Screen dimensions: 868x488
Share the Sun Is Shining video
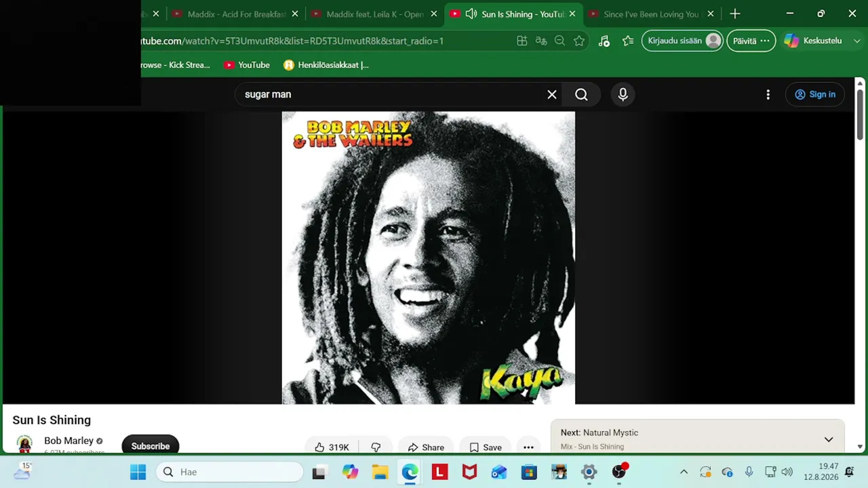click(x=426, y=447)
